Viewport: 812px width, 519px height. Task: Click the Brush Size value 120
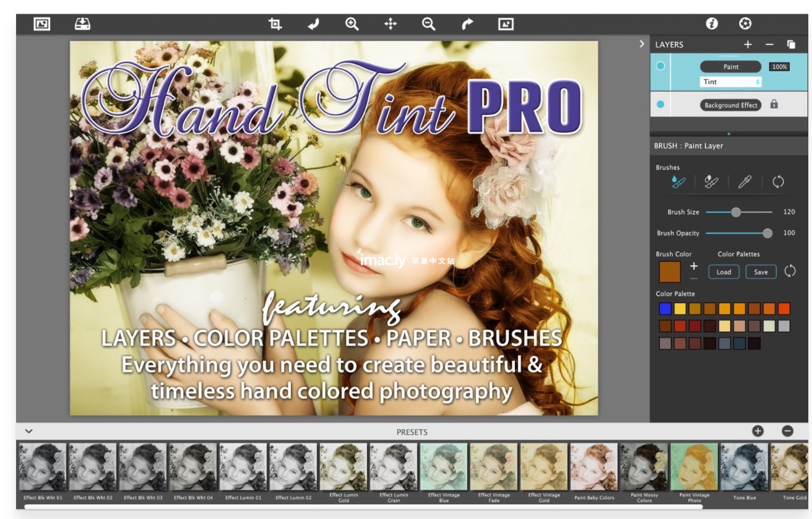[789, 212]
